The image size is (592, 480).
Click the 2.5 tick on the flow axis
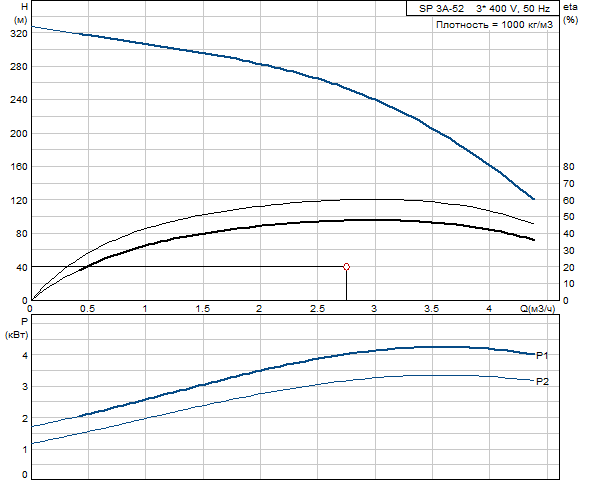tap(318, 309)
